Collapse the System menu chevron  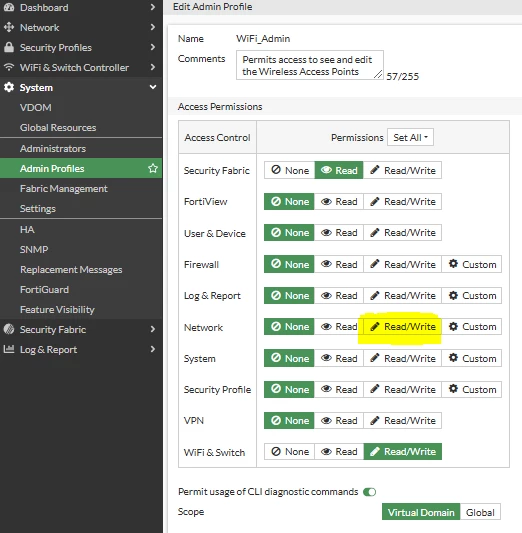153,87
